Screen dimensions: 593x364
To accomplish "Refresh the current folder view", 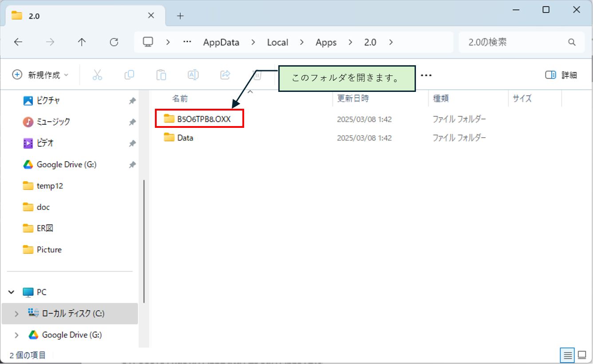I will (114, 42).
